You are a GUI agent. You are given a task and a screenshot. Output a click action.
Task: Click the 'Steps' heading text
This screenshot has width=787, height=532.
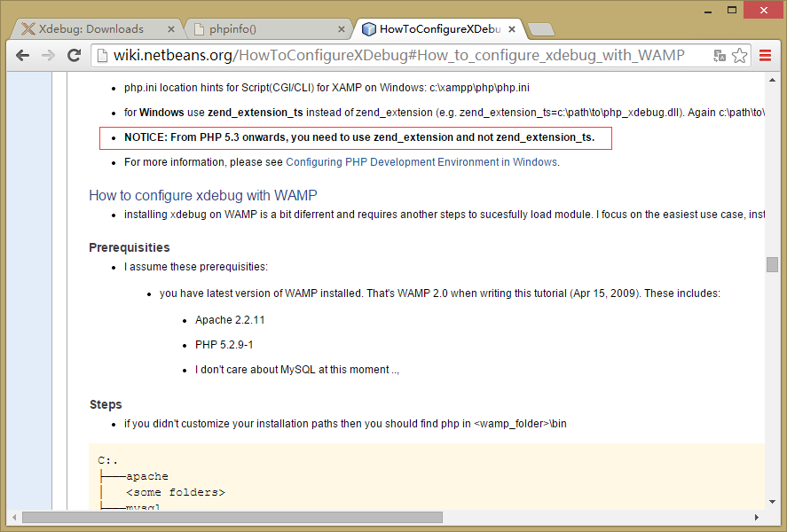pyautogui.click(x=106, y=404)
